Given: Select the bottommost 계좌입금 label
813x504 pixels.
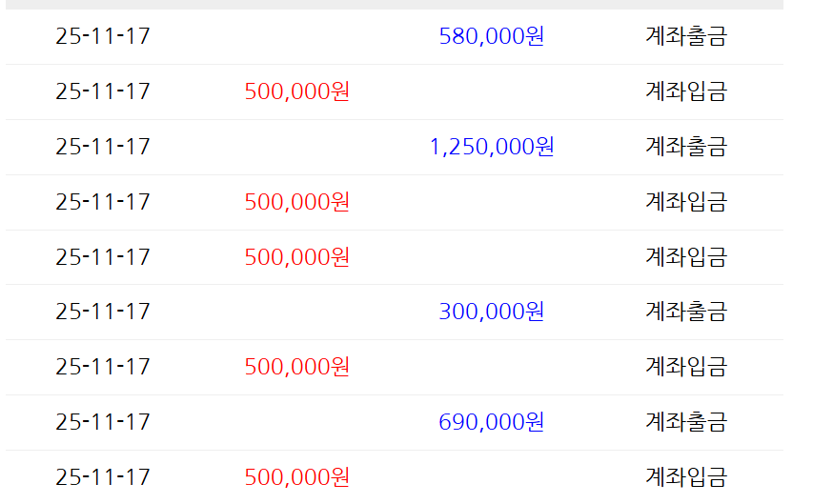Looking at the screenshot, I should click(x=685, y=476).
